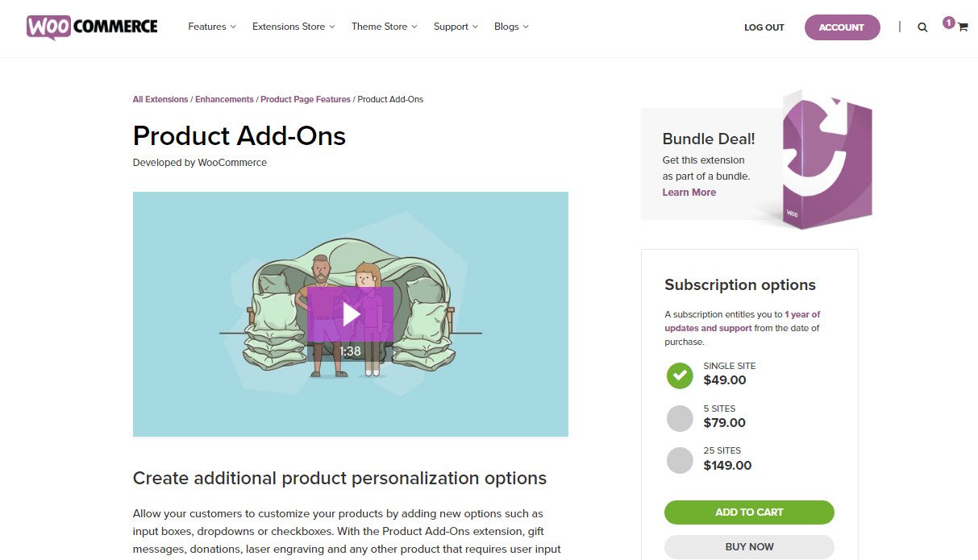Image resolution: width=978 pixels, height=560 pixels.
Task: Expand the Features dropdown menu
Action: coord(212,27)
